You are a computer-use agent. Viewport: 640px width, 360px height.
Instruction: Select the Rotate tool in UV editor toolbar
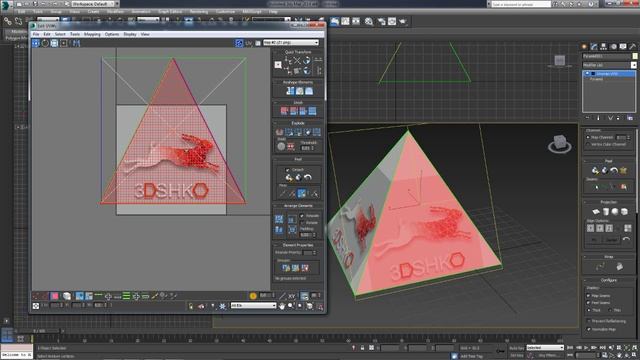[x=45, y=43]
